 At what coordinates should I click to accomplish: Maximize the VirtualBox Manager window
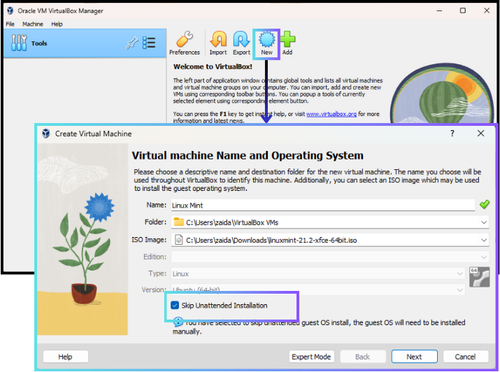coord(463,11)
